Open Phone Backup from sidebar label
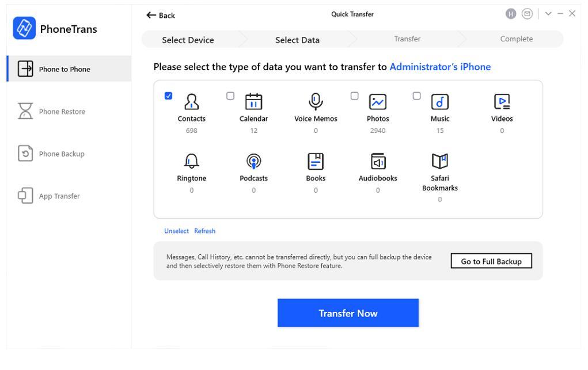The height and width of the screenshot is (370, 588). click(x=62, y=154)
